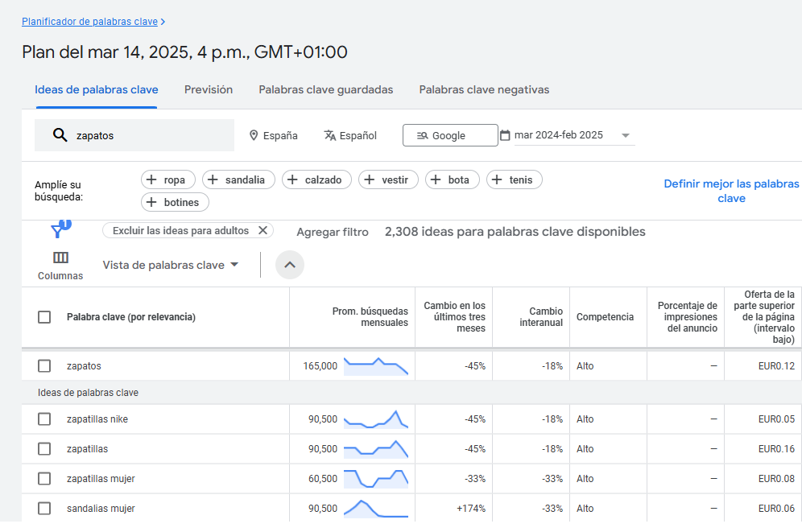Open the Google networks selector box
Screen dimensions: 802x532
pos(450,135)
